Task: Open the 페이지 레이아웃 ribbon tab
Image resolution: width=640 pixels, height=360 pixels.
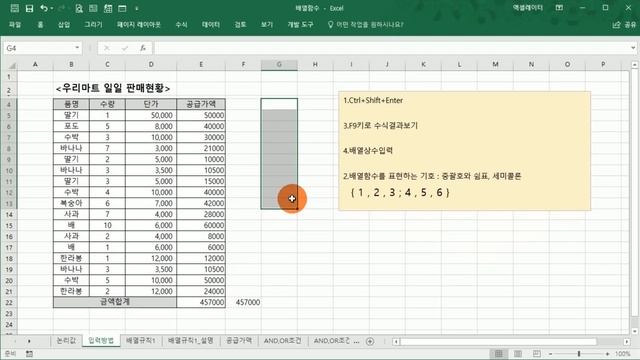Action: 139,24
